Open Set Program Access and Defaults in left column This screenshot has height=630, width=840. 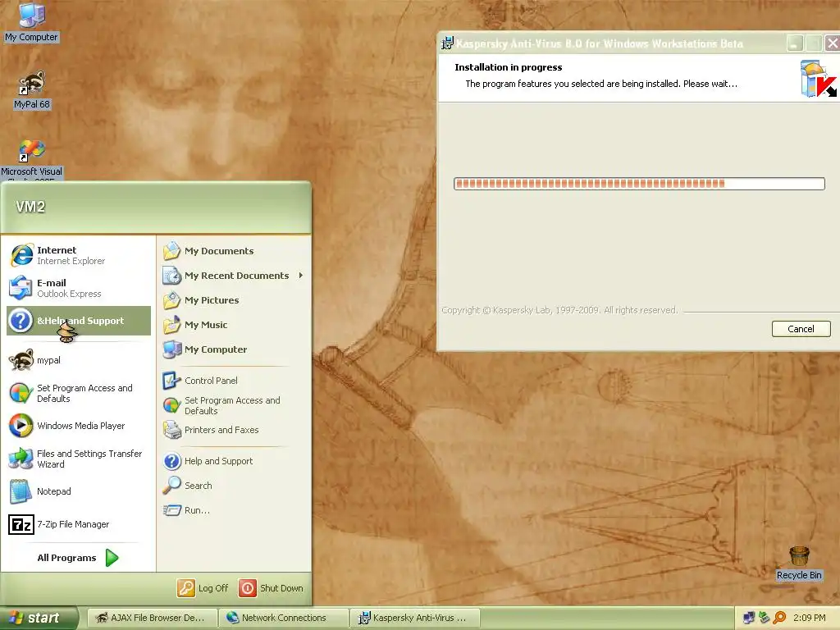(79, 393)
